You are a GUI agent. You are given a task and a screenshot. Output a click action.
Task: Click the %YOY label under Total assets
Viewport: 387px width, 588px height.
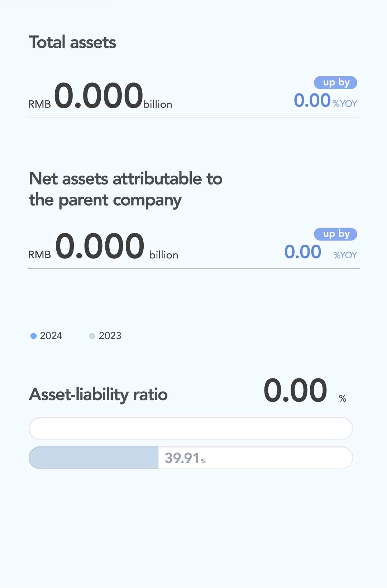point(345,104)
